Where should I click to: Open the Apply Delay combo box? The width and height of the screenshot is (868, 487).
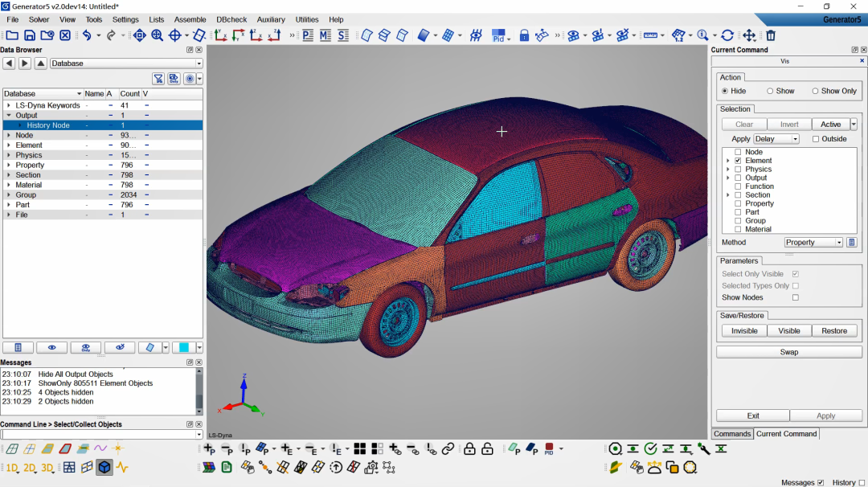coord(776,139)
